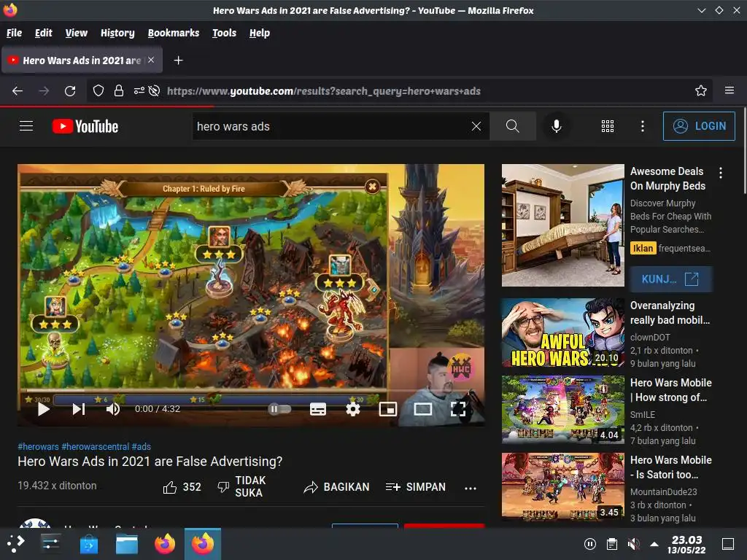Viewport: 747px width, 560px height.
Task: Open the File menu
Action: (x=15, y=33)
